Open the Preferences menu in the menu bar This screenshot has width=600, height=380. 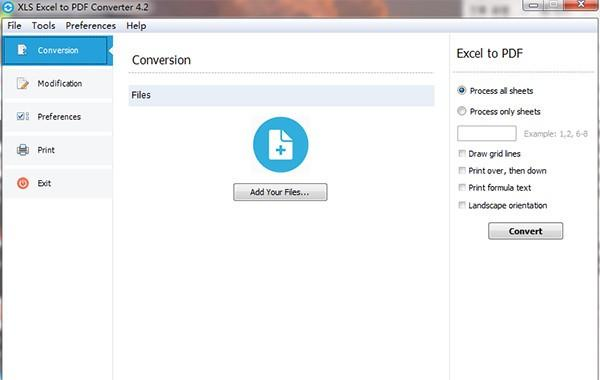91,26
